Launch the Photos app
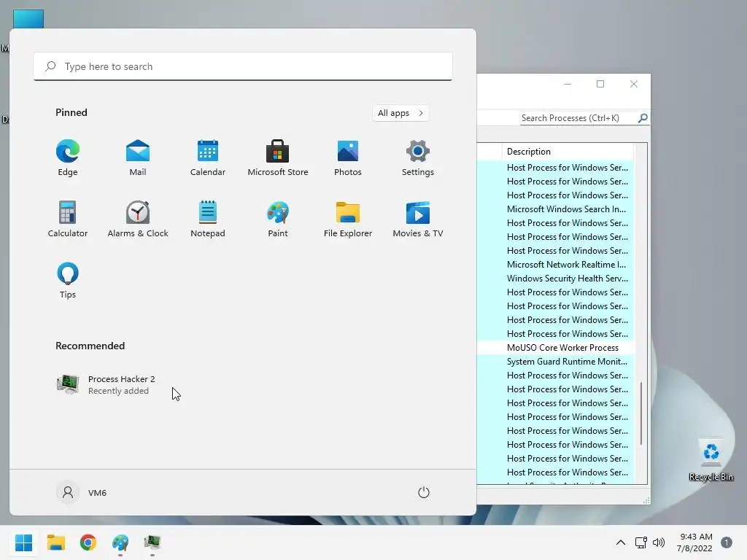 (x=348, y=158)
